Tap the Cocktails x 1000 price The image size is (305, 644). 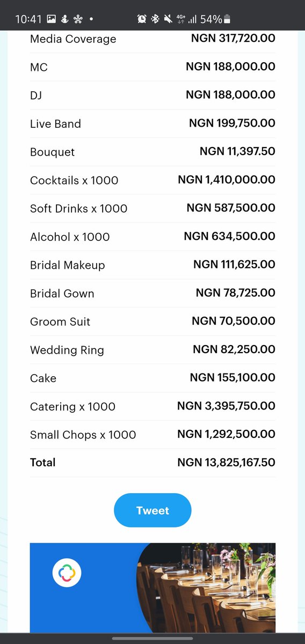coord(227,180)
